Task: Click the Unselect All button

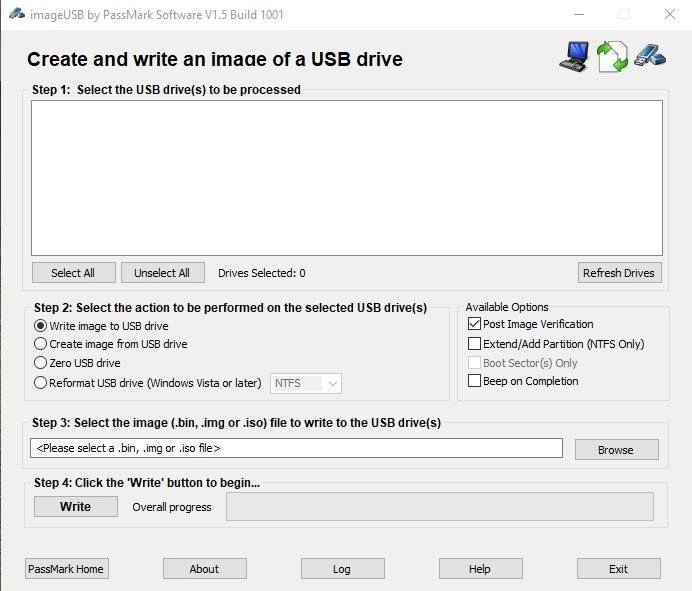Action: pos(163,273)
